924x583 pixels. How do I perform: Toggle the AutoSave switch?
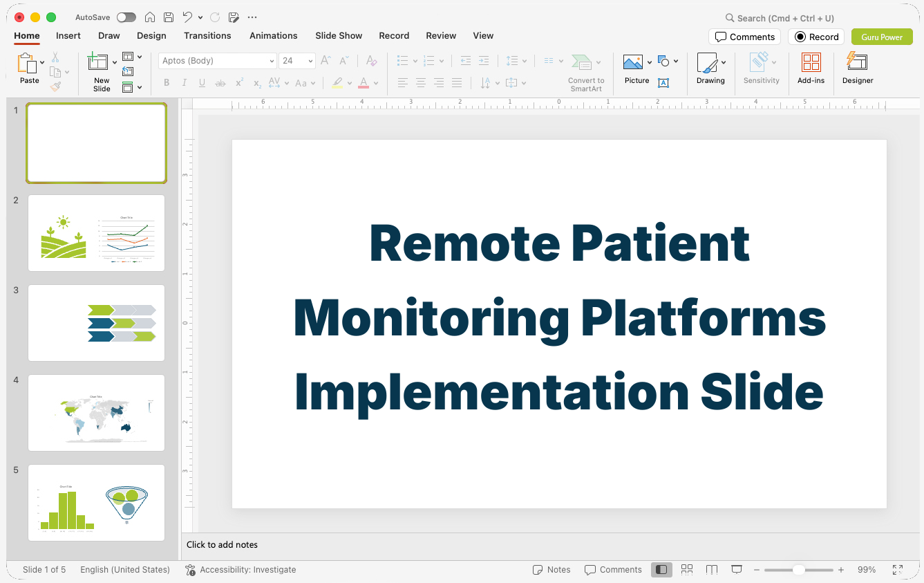click(x=126, y=17)
